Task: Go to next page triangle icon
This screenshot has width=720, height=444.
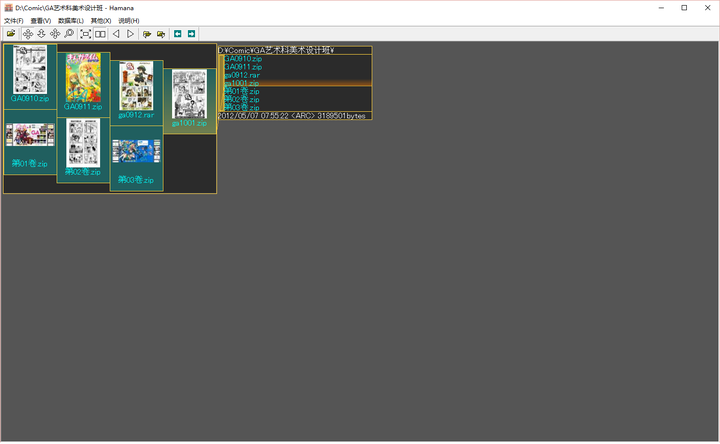Action: point(130,34)
